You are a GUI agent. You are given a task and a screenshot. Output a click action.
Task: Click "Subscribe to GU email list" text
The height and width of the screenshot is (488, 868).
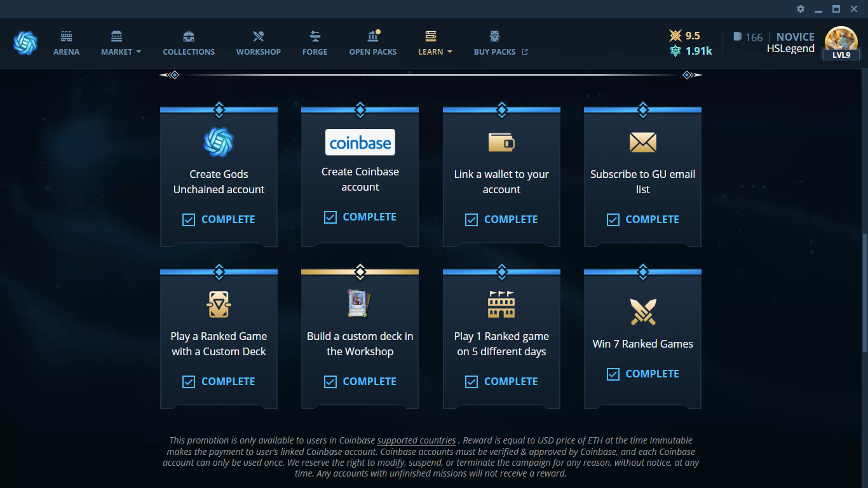point(642,182)
